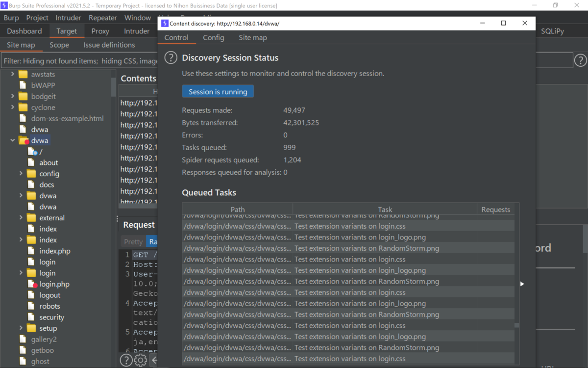Open the Request panel settings gear
Screen dimensions: 588x368
[140, 360]
